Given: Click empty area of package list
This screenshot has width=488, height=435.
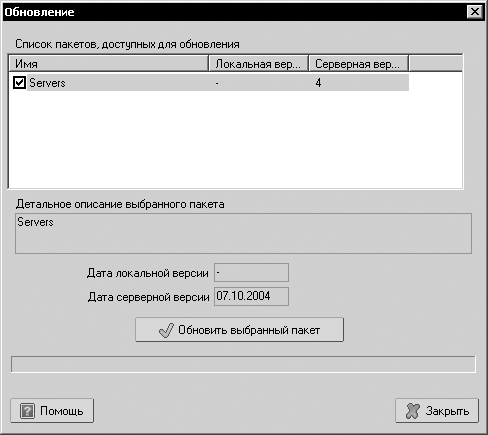Looking at the screenshot, I should (x=235, y=139).
